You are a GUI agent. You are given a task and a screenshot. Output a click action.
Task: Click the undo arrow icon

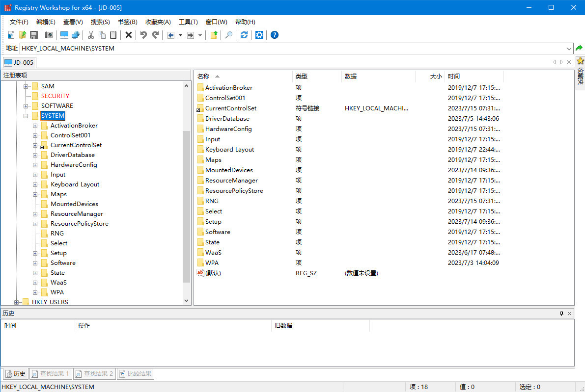[143, 35]
